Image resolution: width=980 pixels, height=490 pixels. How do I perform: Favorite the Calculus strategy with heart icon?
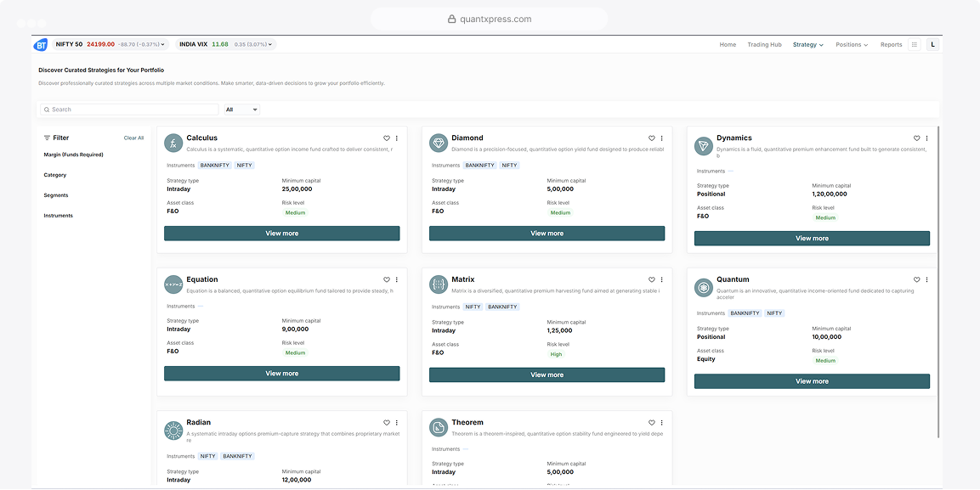coord(386,138)
